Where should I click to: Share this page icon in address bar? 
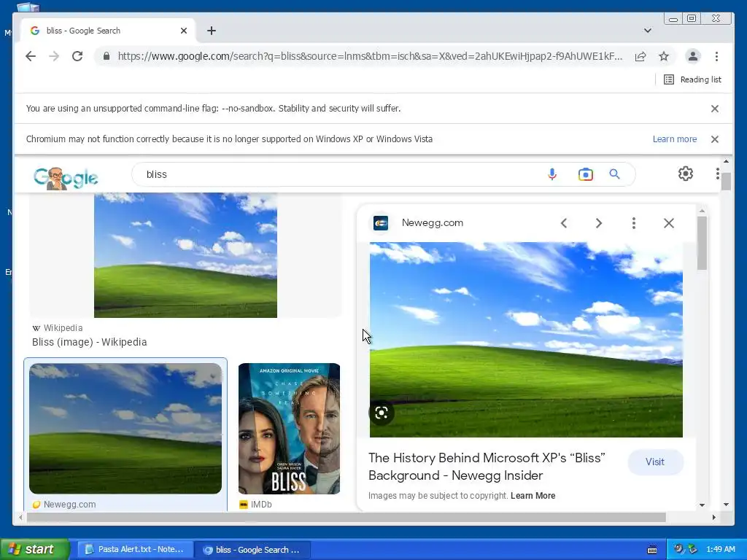[x=640, y=57]
